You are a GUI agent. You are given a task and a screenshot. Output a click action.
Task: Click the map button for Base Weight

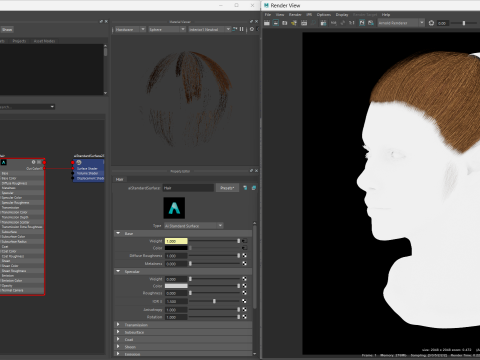point(244,241)
